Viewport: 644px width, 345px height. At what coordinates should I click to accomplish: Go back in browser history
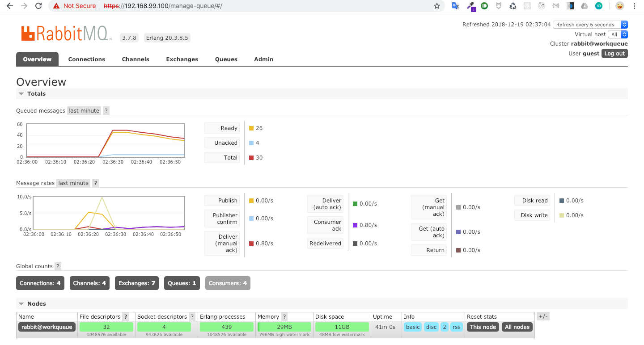[10, 6]
